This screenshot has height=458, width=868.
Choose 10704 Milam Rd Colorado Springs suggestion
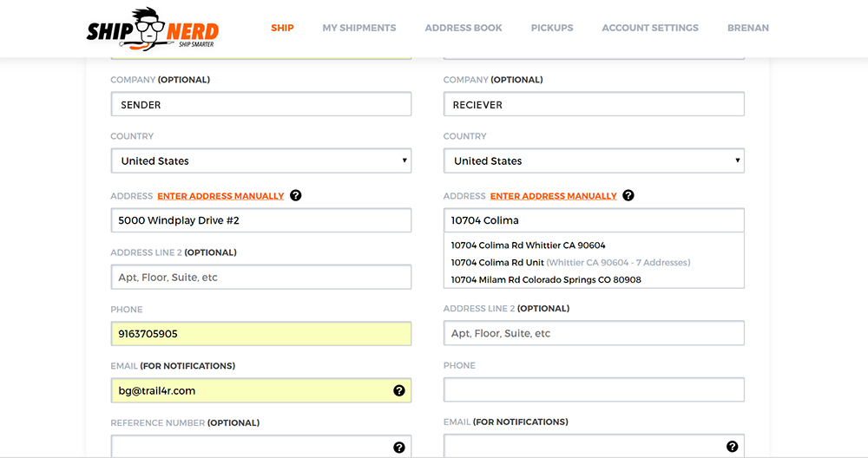point(545,280)
